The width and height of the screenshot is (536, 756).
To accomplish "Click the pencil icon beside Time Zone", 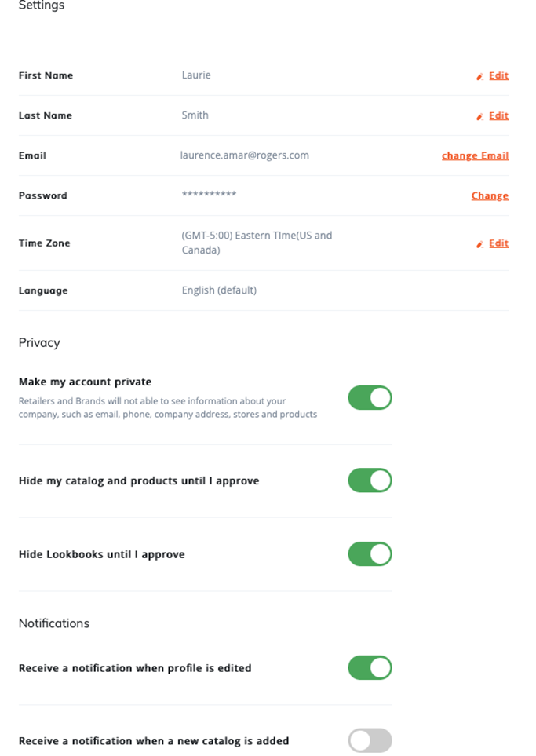I will pyautogui.click(x=479, y=244).
